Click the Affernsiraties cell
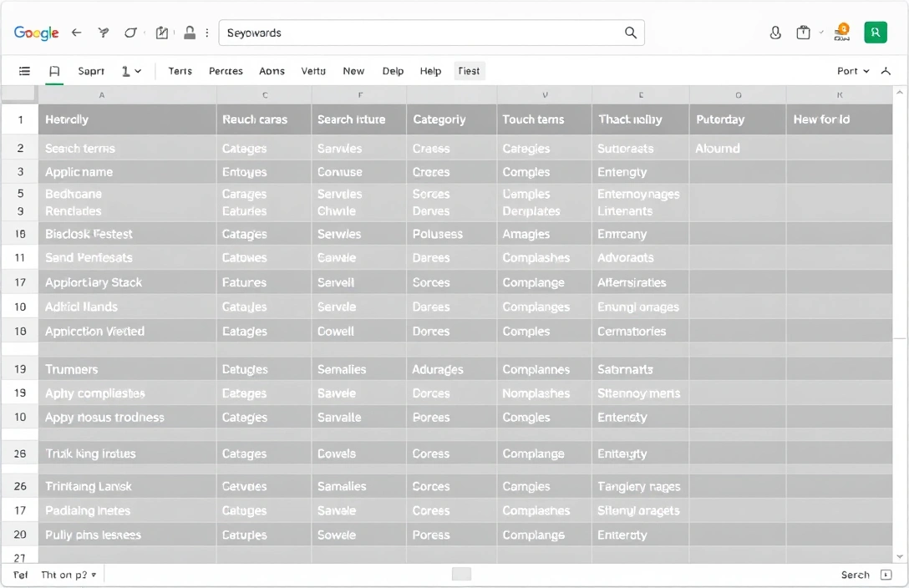 point(641,282)
